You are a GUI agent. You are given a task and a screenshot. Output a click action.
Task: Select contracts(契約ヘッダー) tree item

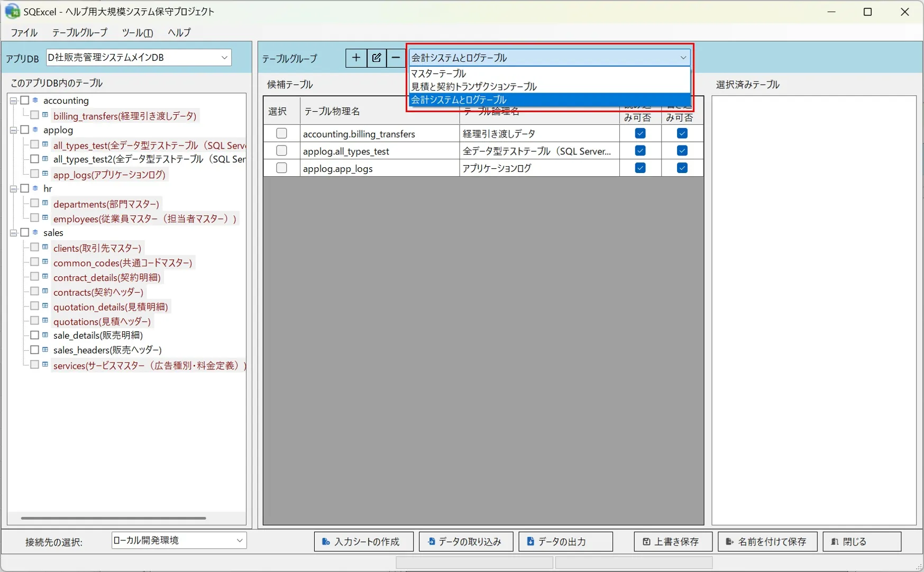coord(98,292)
